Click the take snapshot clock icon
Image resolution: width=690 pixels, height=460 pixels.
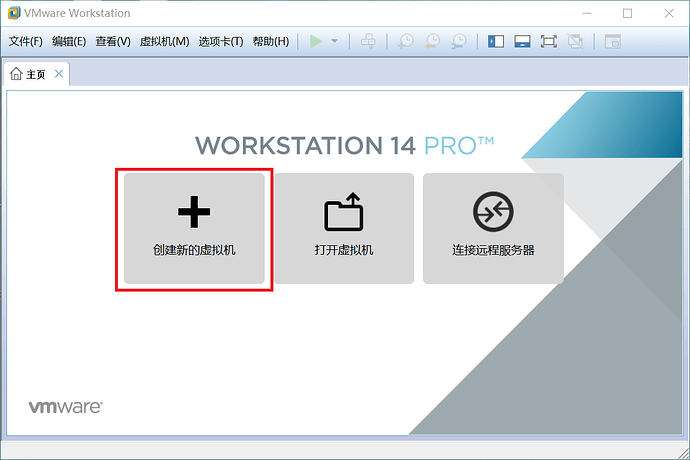click(405, 41)
